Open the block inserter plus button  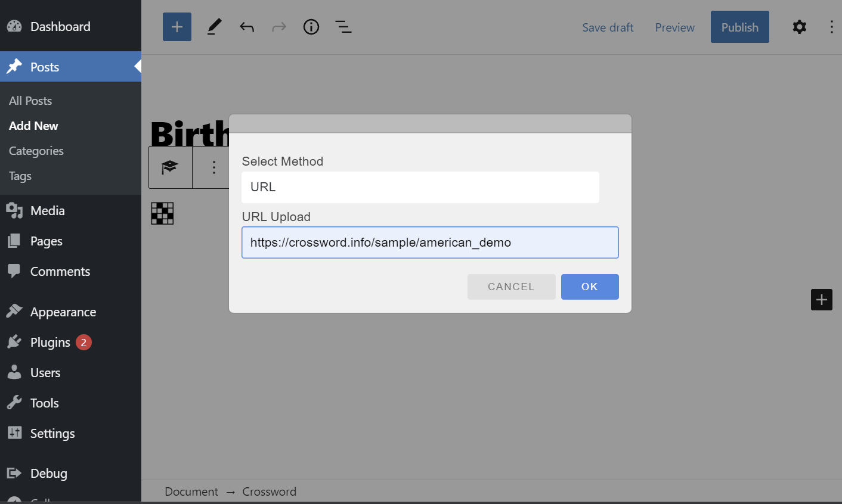click(x=177, y=27)
